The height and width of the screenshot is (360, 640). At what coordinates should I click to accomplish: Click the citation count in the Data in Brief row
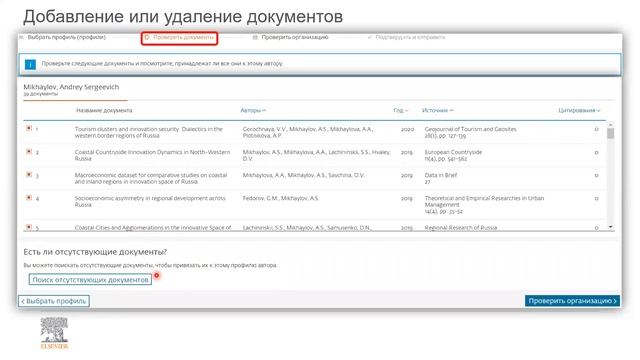(x=596, y=175)
